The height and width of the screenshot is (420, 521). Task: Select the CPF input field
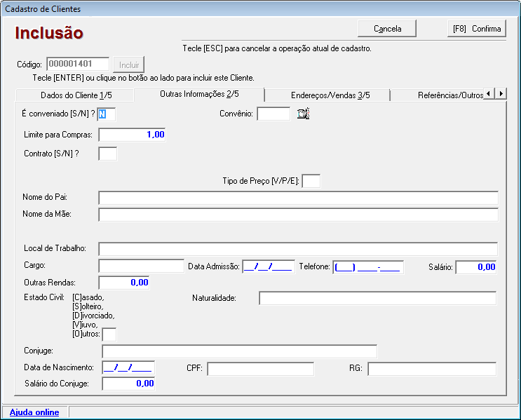click(260, 369)
